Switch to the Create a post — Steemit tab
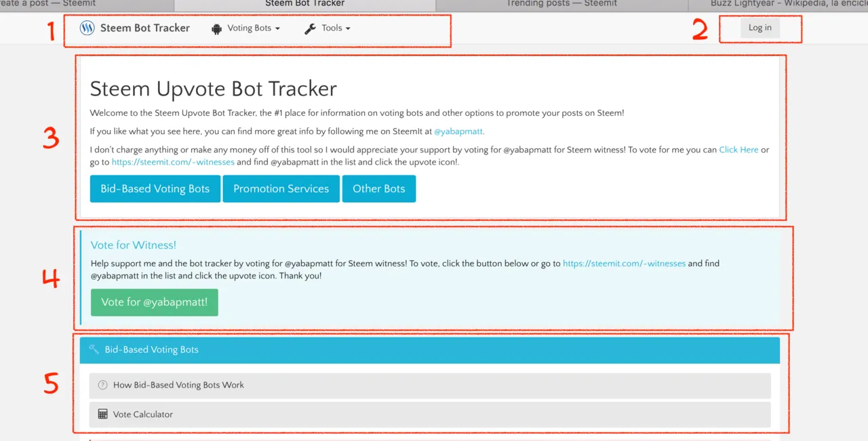Screen dimensions: 868x441 click(87, 4)
